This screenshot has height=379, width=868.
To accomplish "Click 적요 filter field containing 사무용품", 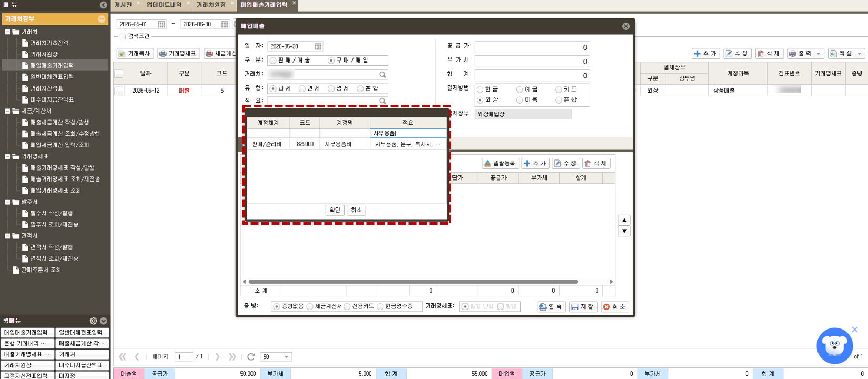I will (x=408, y=133).
